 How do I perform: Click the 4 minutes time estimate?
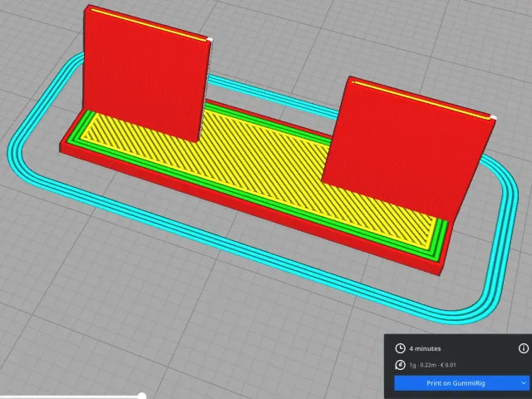425,348
